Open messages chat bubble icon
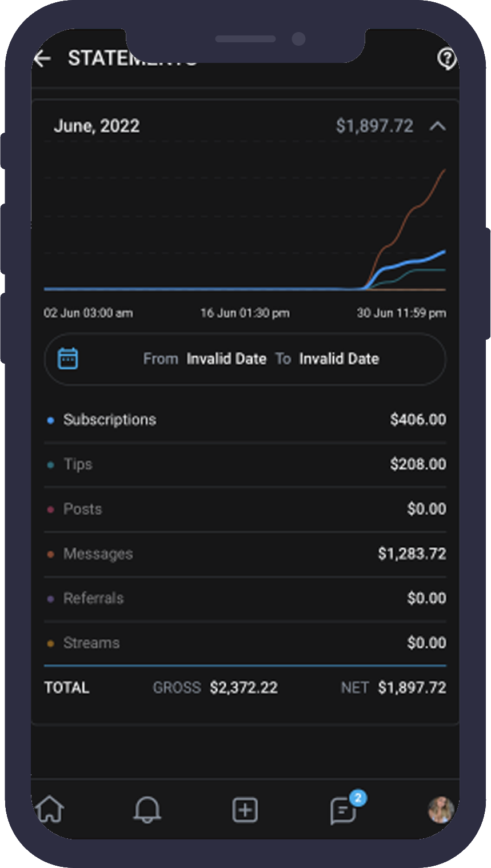The height and width of the screenshot is (868, 491). pyautogui.click(x=344, y=810)
